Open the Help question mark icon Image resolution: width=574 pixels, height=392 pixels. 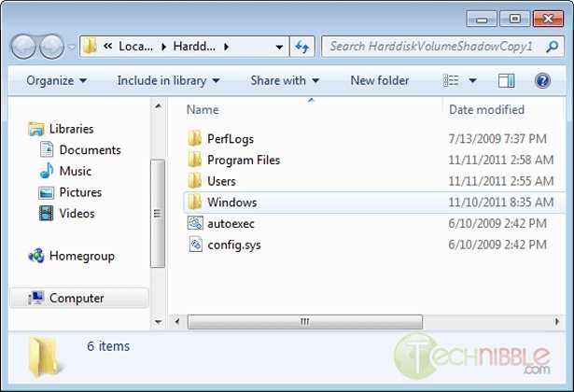pyautogui.click(x=542, y=80)
